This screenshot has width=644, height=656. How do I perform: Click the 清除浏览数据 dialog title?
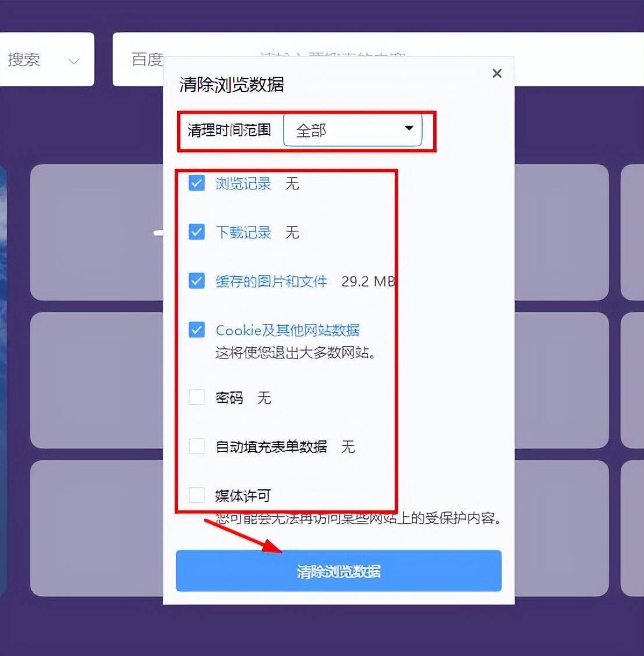pos(232,84)
